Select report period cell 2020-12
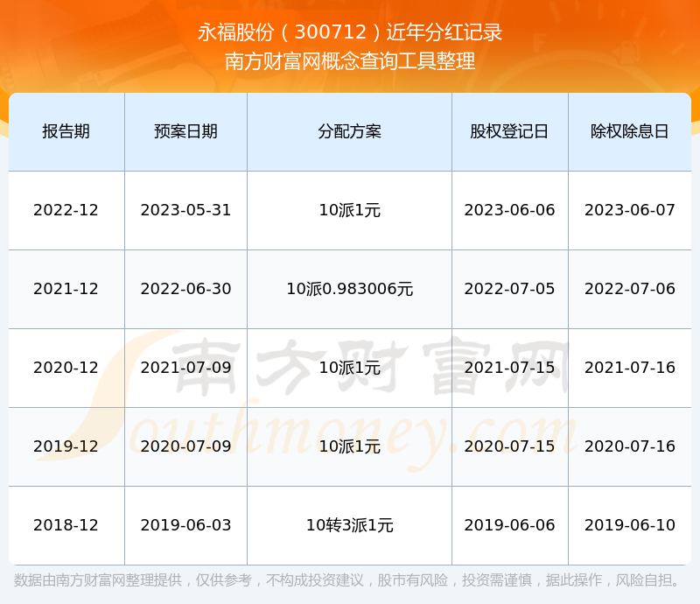The height and width of the screenshot is (604, 700). (x=66, y=368)
